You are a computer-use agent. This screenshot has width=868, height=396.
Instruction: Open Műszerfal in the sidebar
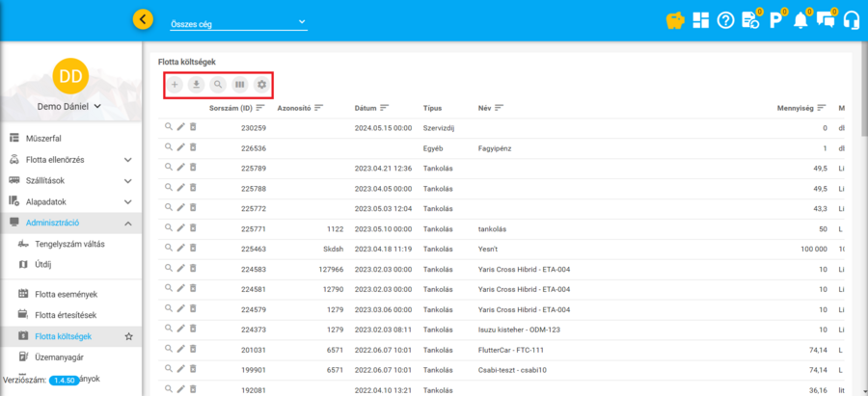(43, 138)
